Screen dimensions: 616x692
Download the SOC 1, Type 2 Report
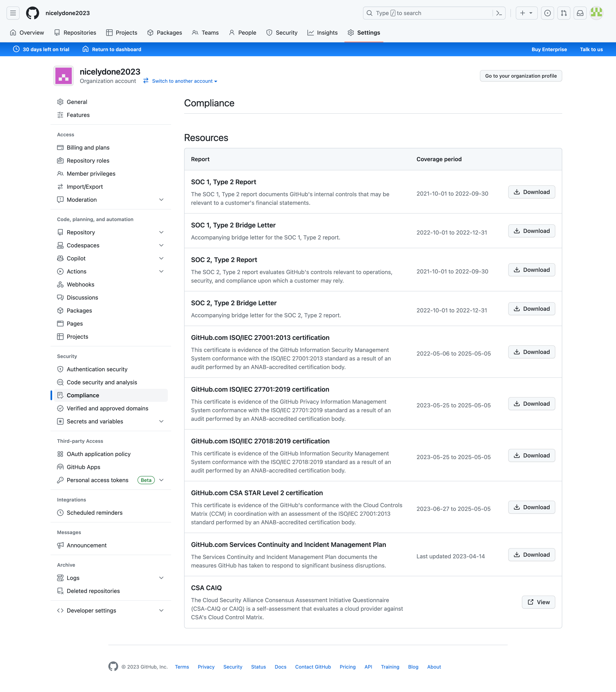tap(531, 192)
